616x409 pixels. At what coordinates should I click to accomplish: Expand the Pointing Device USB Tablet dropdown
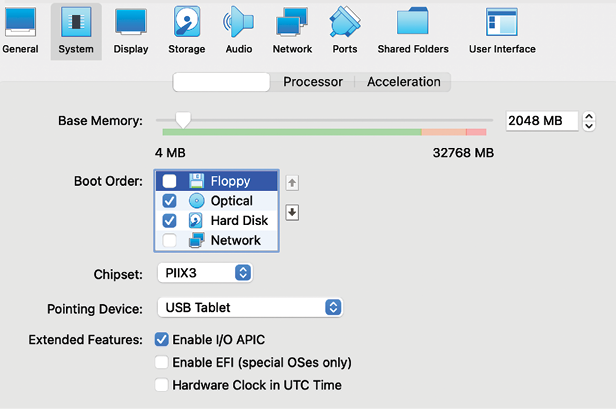250,307
